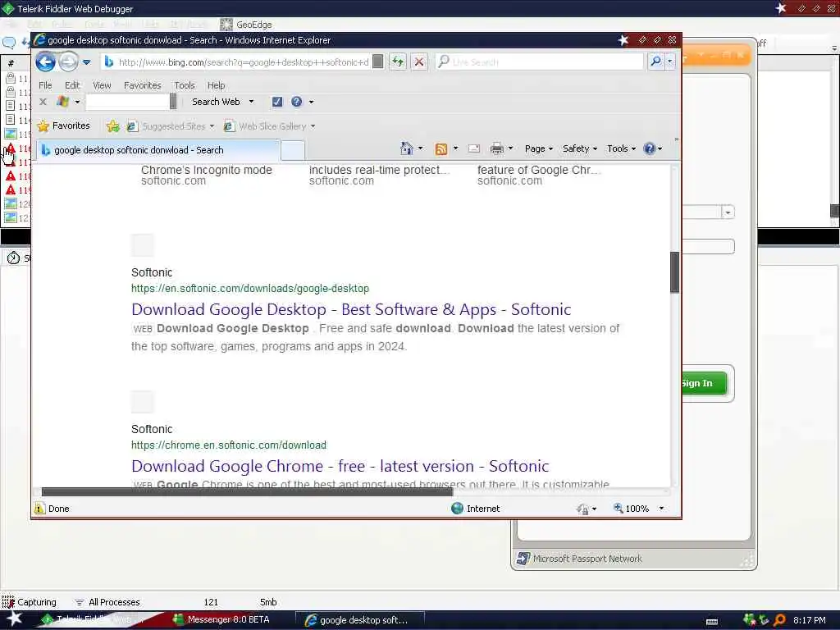Click the Search Web button

216,101
